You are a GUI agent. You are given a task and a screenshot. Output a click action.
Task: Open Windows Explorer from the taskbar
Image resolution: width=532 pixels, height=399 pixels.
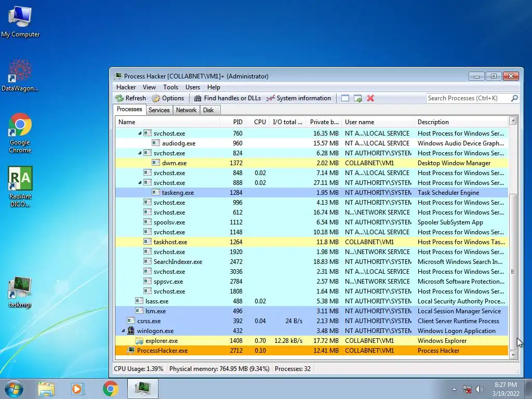click(x=46, y=389)
